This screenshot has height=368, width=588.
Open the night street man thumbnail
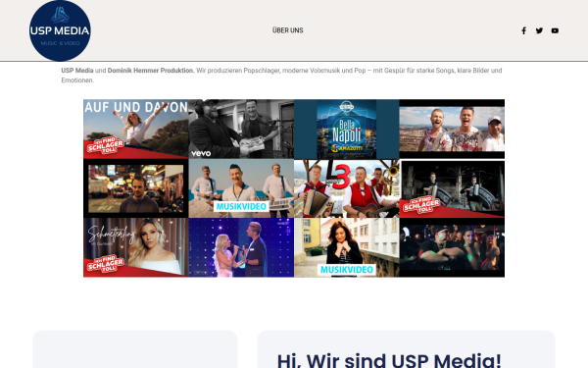(x=136, y=188)
